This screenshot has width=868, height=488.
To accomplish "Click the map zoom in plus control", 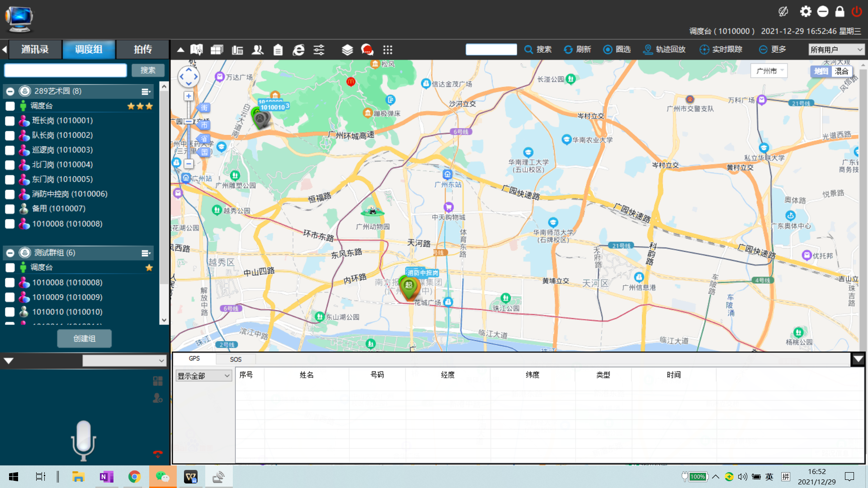I will (189, 96).
